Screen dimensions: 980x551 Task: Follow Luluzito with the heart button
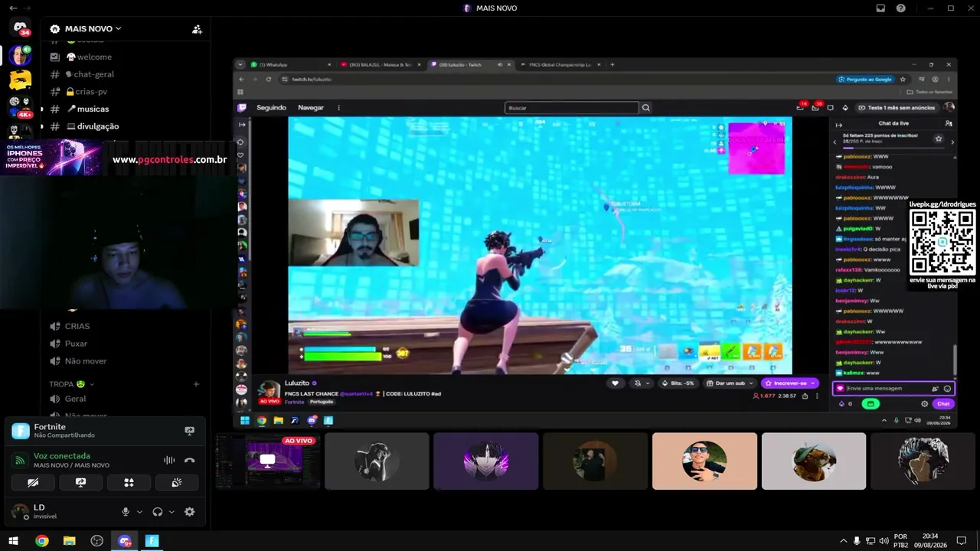click(615, 383)
